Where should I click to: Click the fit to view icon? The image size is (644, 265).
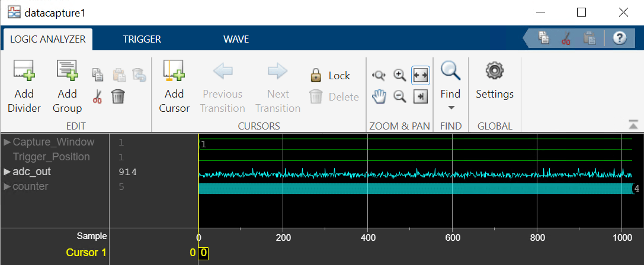click(421, 75)
